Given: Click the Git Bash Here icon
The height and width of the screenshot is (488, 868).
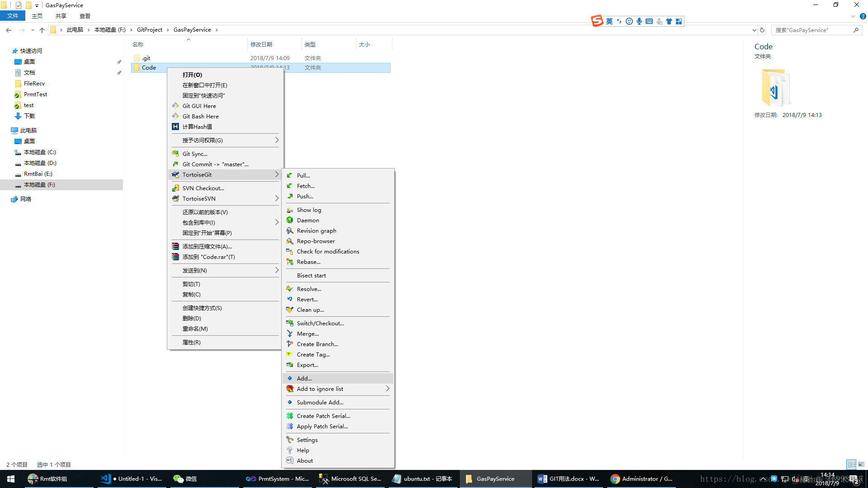Looking at the screenshot, I should coord(175,116).
